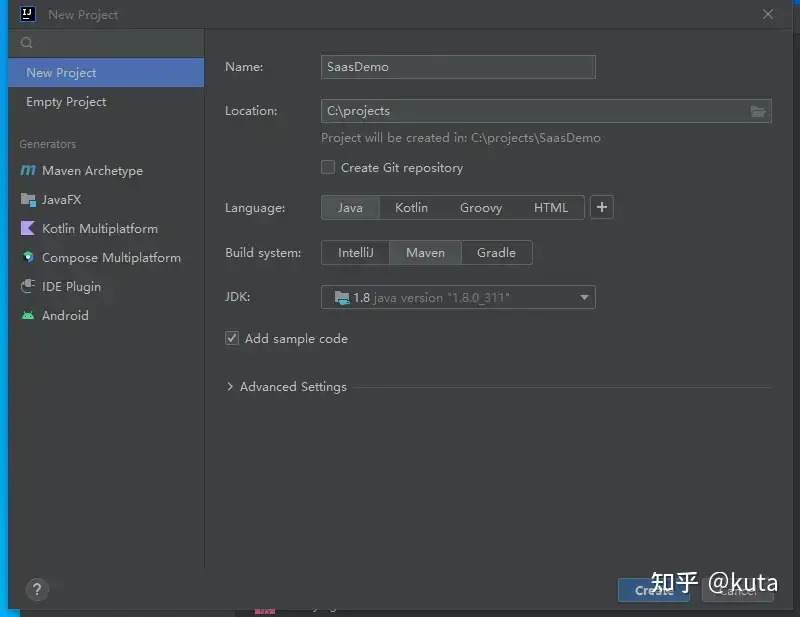800x617 pixels.
Task: Close the New Project dialog
Action: coord(768,14)
